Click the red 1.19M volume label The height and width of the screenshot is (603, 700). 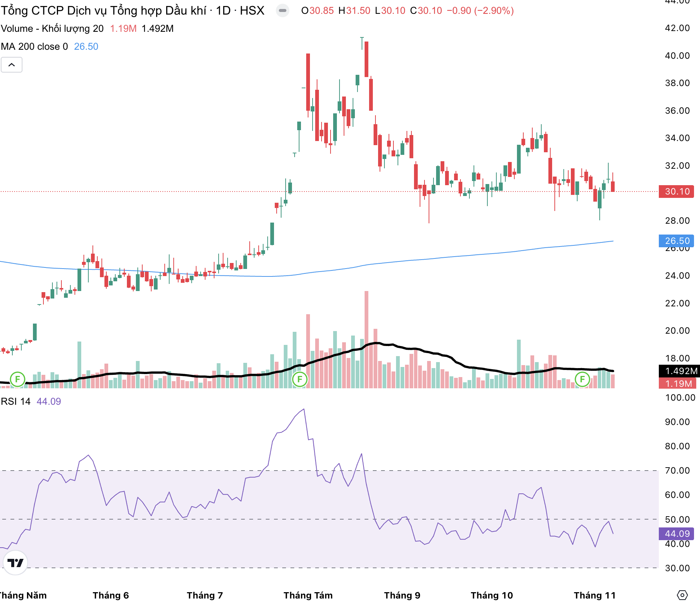click(678, 383)
